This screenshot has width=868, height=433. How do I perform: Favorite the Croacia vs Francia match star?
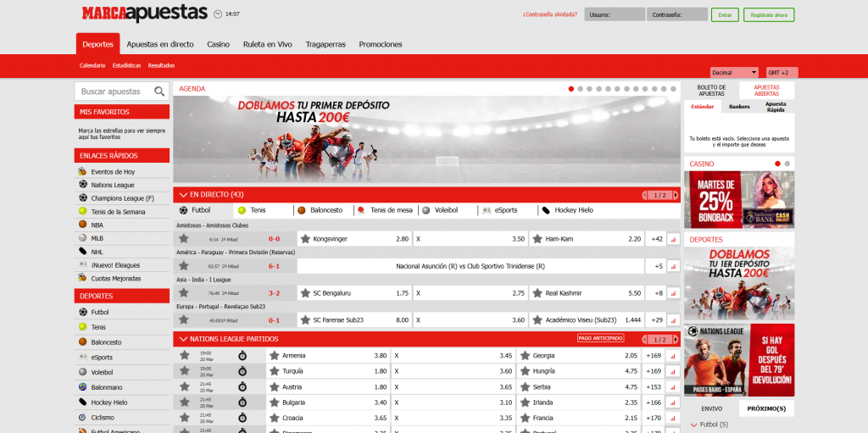click(184, 418)
